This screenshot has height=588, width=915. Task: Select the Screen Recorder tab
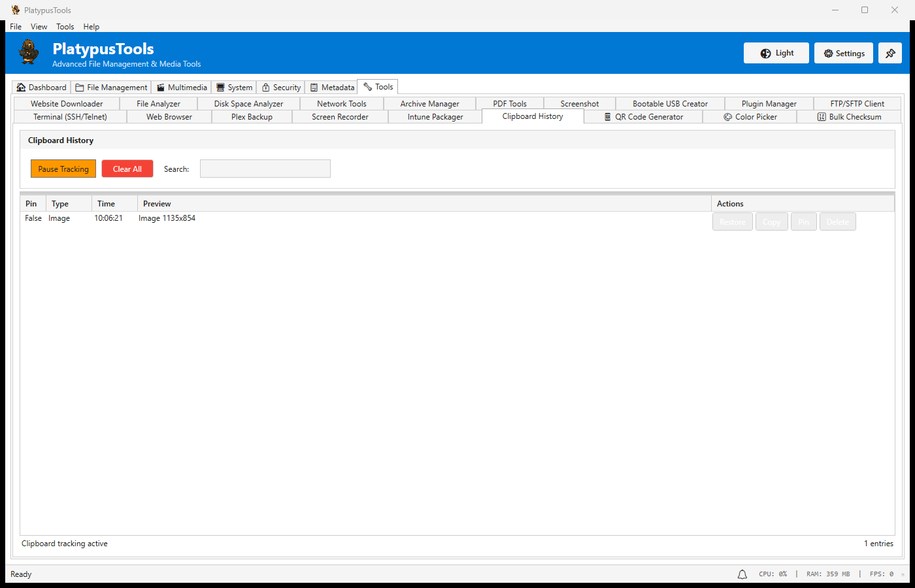[340, 117]
